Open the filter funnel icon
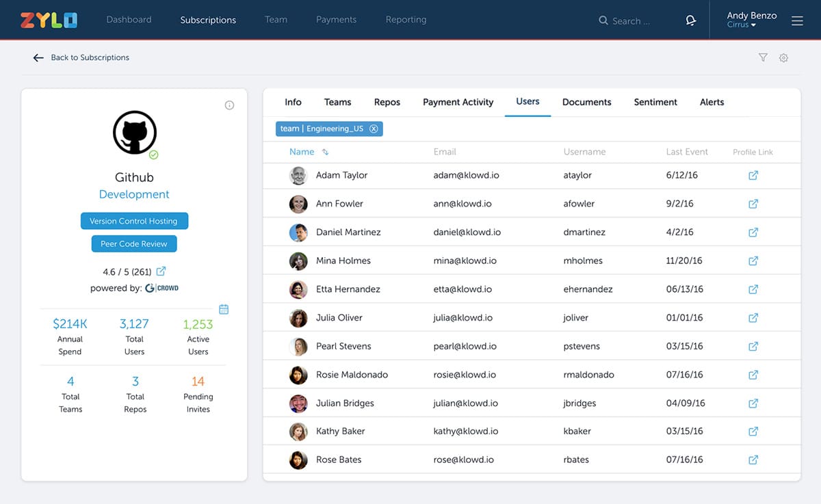 click(x=763, y=58)
